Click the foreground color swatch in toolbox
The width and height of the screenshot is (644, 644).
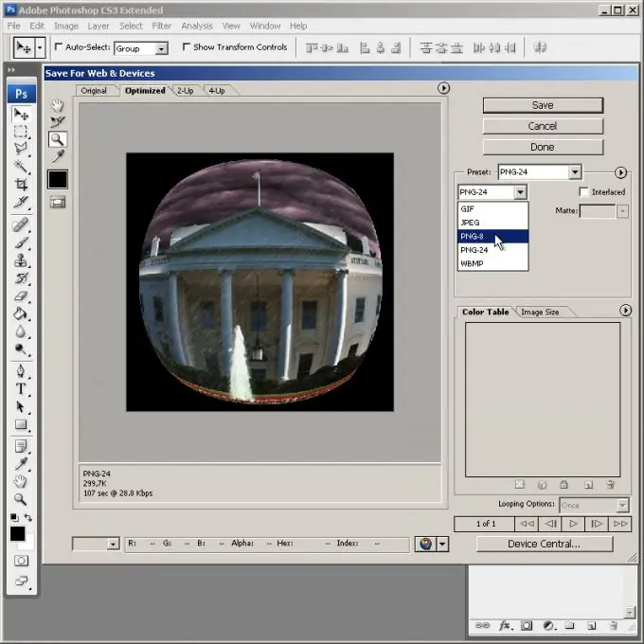pyautogui.click(x=17, y=534)
